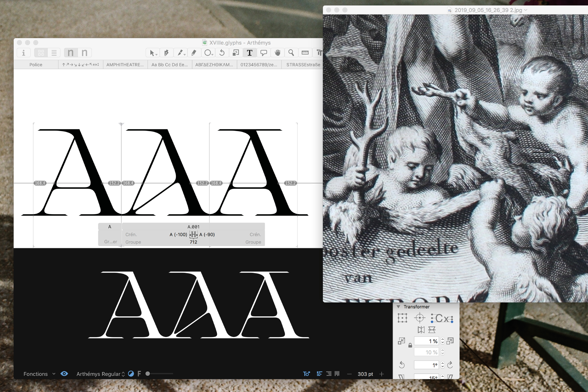
Task: Click the 303 pt size field
Action: click(x=365, y=374)
